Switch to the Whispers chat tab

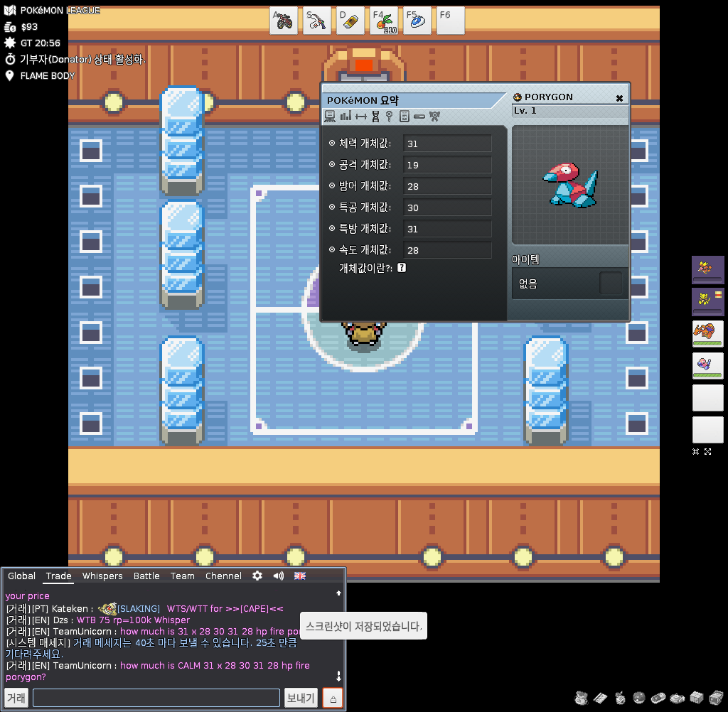[x=102, y=576]
